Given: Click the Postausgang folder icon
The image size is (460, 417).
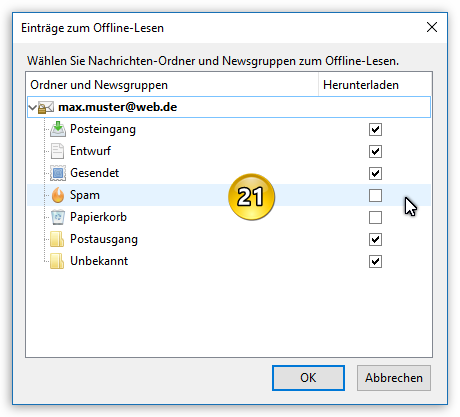Looking at the screenshot, I should (x=57, y=239).
